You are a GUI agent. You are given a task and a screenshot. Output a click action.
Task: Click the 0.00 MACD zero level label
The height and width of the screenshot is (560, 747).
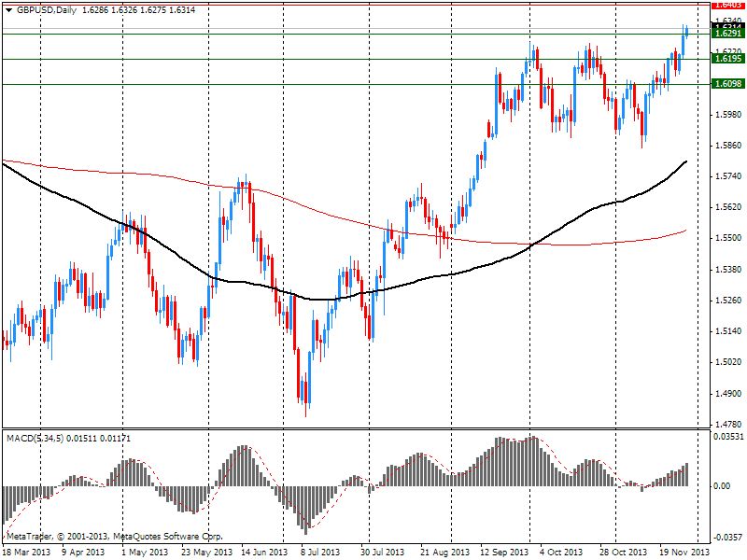point(723,486)
